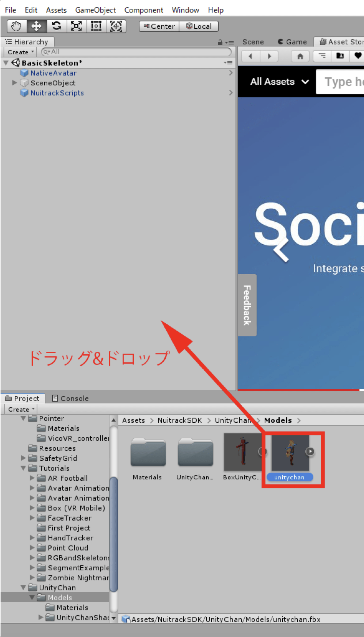
Task: Open File menu
Action: tap(11, 10)
